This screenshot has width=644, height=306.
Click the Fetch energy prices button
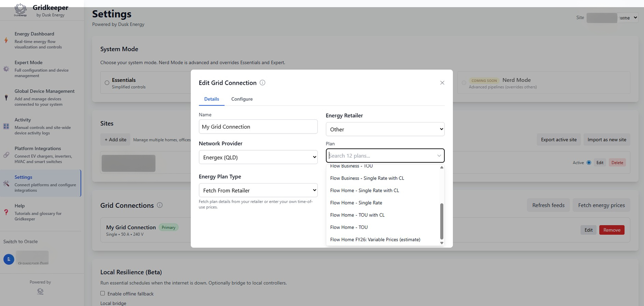tap(601, 205)
